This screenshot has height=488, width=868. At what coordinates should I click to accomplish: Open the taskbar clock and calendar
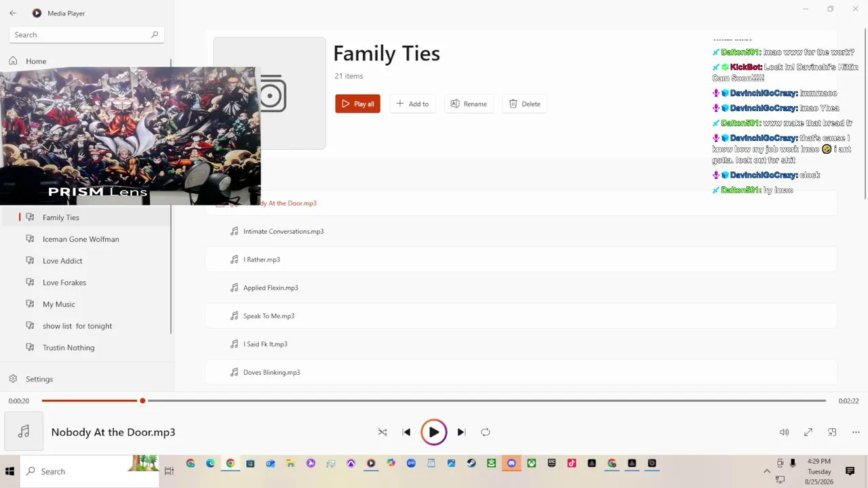(x=819, y=471)
